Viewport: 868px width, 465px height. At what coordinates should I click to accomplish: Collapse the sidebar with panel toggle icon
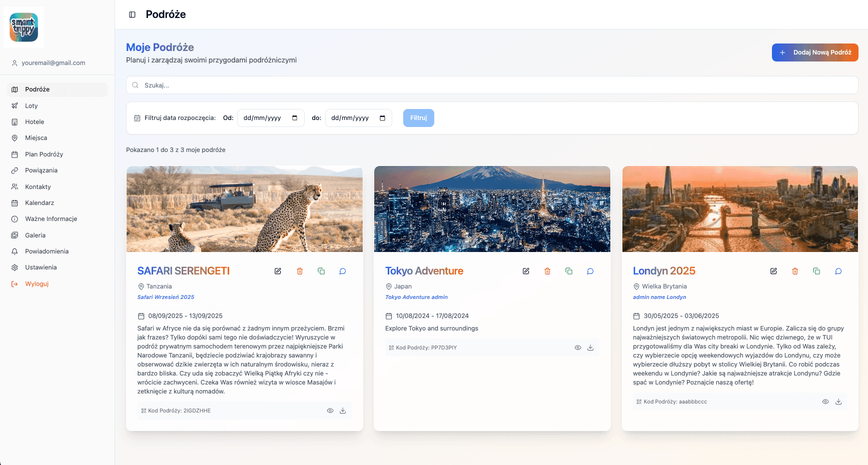coord(132,14)
